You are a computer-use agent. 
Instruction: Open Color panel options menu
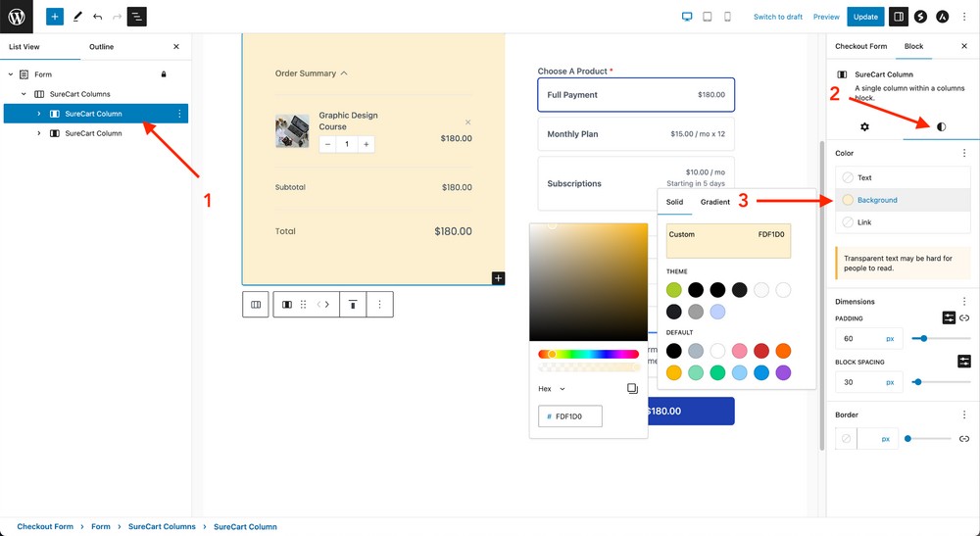pos(964,153)
